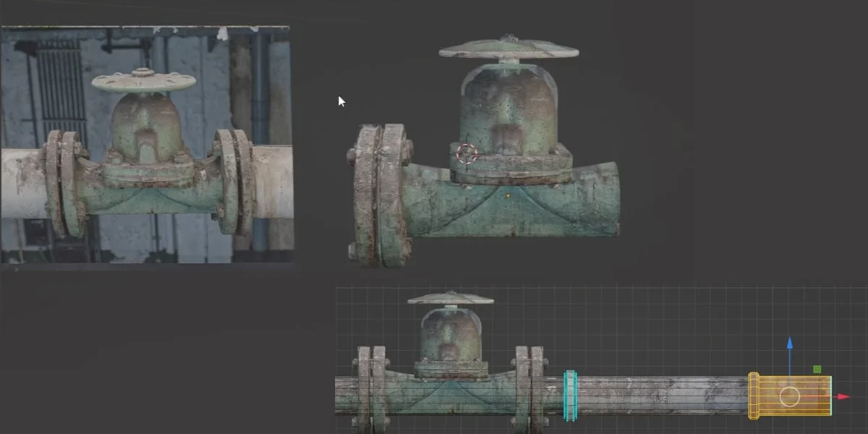Image resolution: width=868 pixels, height=434 pixels.
Task: Click the white circle at the gizmo center
Action: [789, 396]
